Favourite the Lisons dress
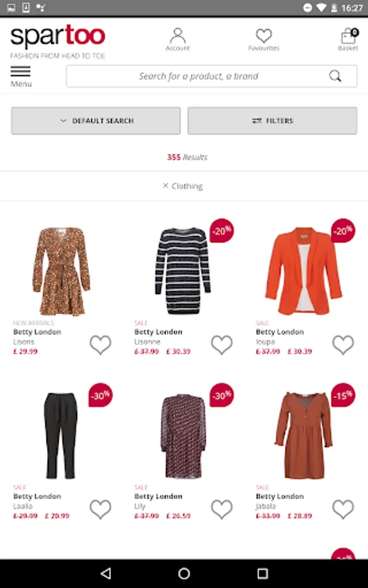Viewport: 368px width, 588px height. [x=101, y=344]
